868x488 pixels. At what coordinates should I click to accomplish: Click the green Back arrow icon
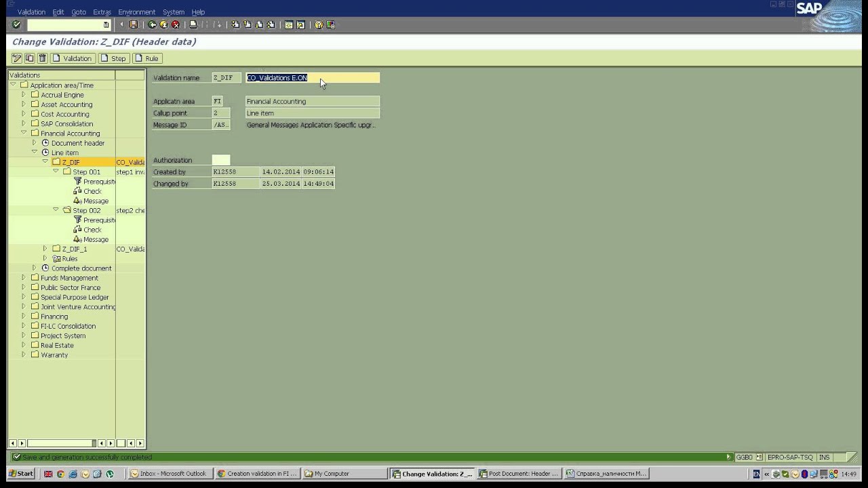(x=152, y=24)
